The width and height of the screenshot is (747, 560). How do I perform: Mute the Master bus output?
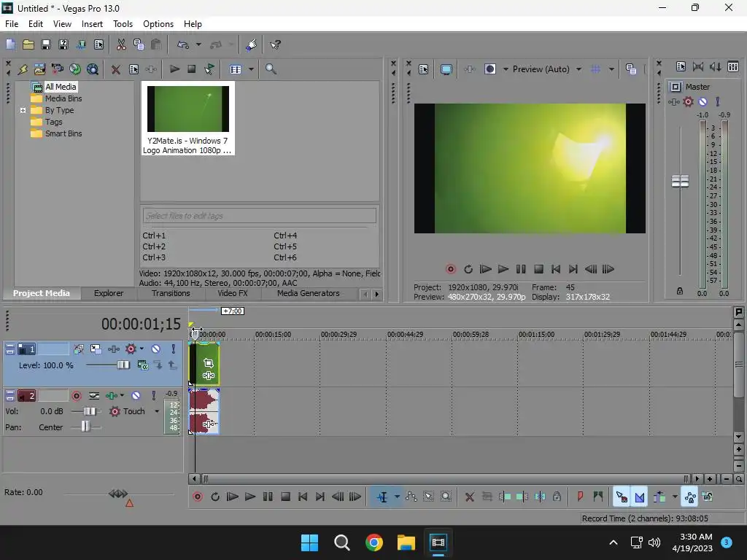click(x=703, y=101)
